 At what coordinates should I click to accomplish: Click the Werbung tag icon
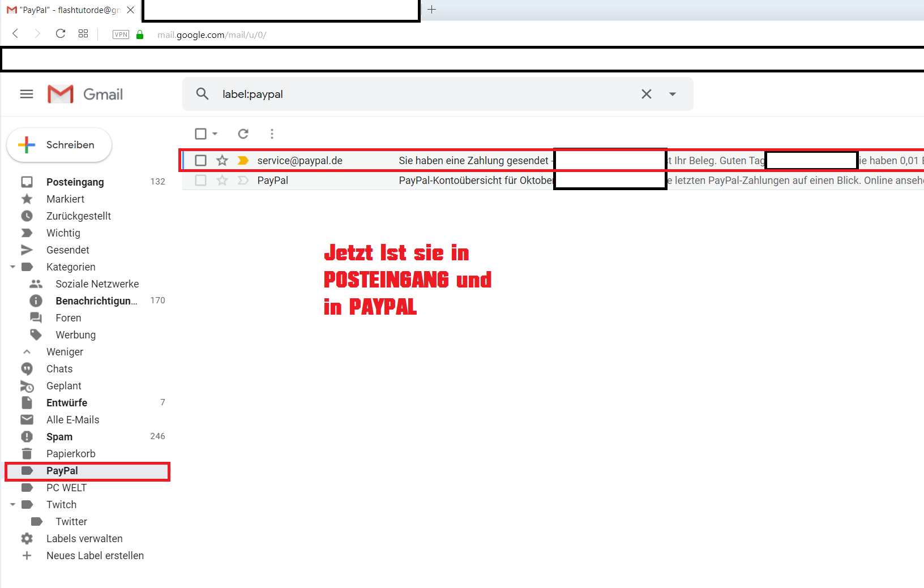pyautogui.click(x=36, y=334)
